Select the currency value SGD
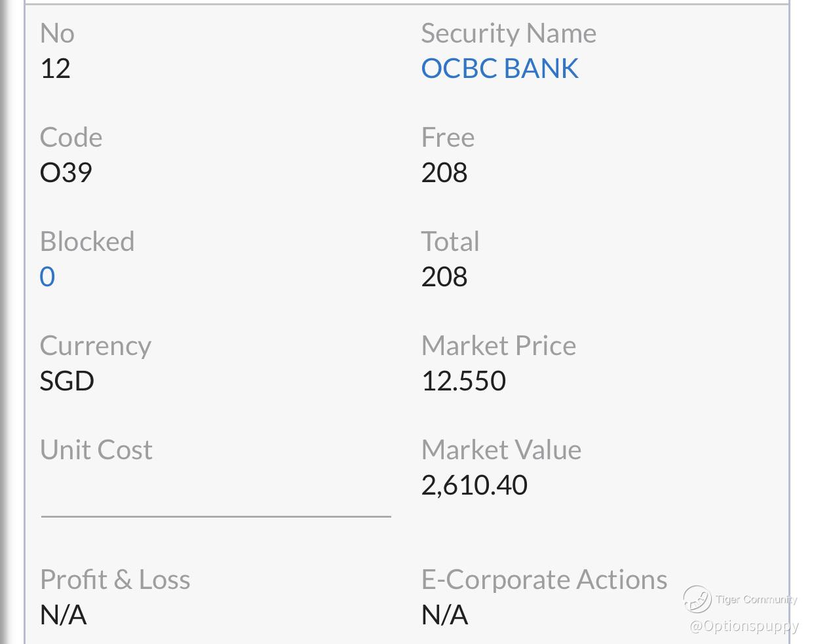 click(67, 381)
